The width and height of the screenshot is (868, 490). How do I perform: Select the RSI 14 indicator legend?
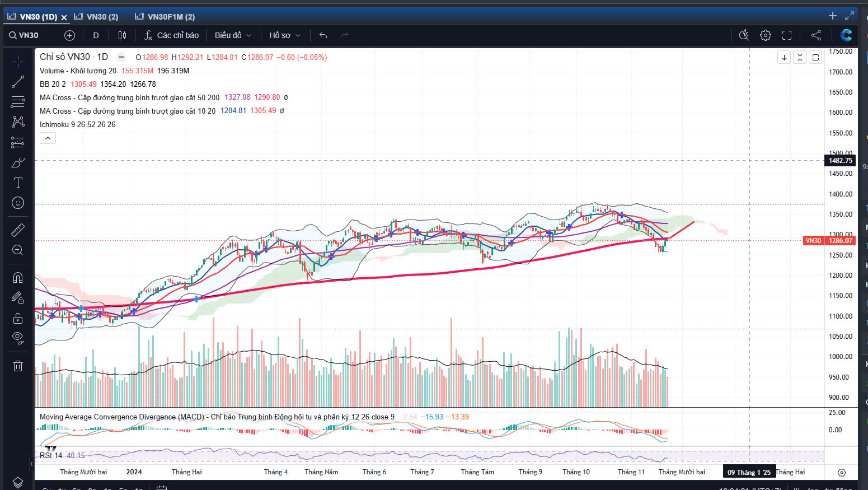point(51,455)
